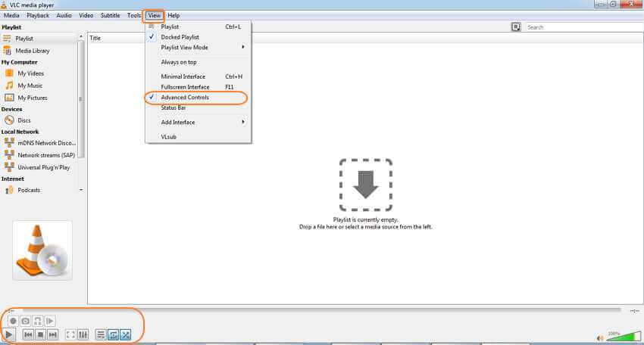This screenshot has height=345, width=644.
Task: Open the Subtitle menu
Action: [110, 16]
